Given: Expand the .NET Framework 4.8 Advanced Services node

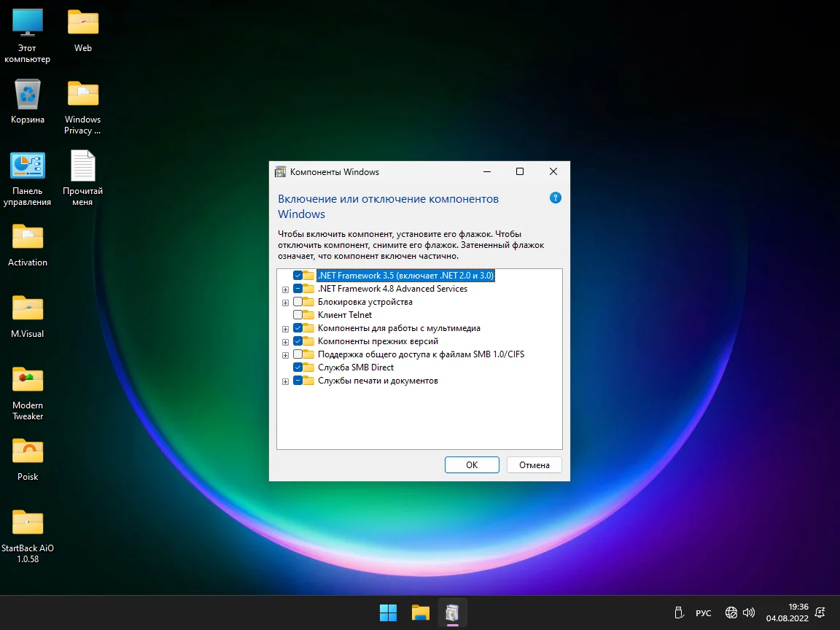Looking at the screenshot, I should point(286,289).
